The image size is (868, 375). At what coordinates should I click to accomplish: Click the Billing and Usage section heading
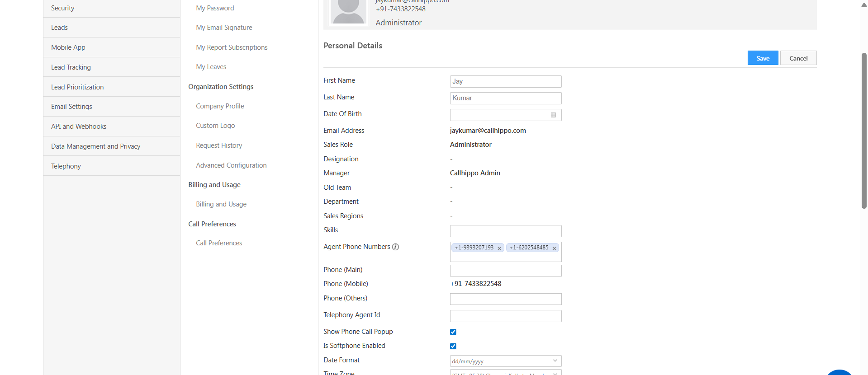tap(214, 185)
